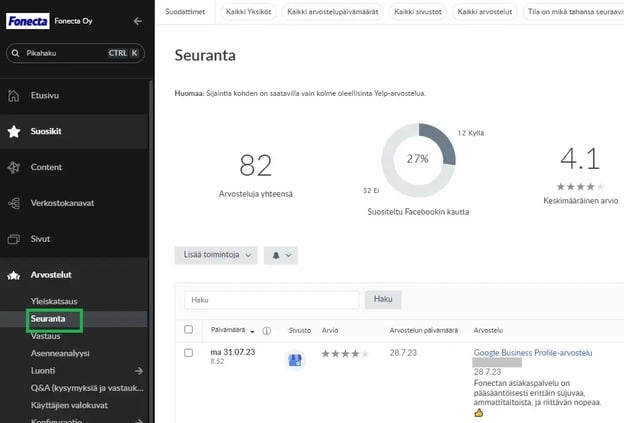
Task: Click the Arvio column header
Action: 330,330
